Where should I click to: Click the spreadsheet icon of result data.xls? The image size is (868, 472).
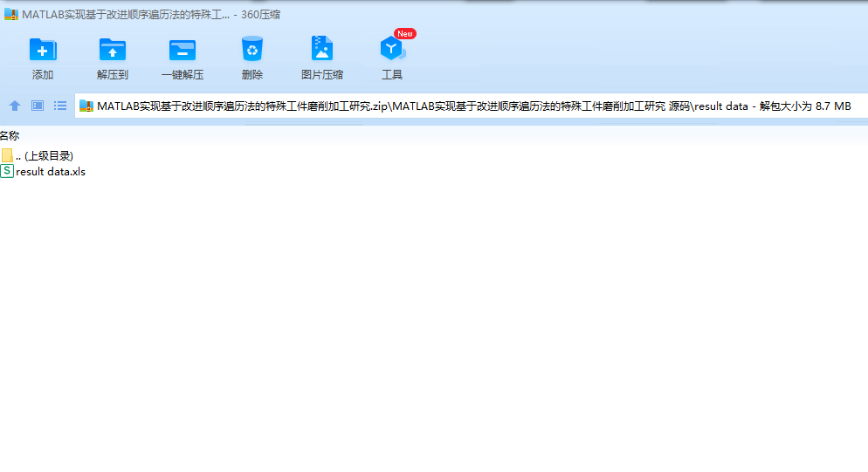pyautogui.click(x=7, y=172)
